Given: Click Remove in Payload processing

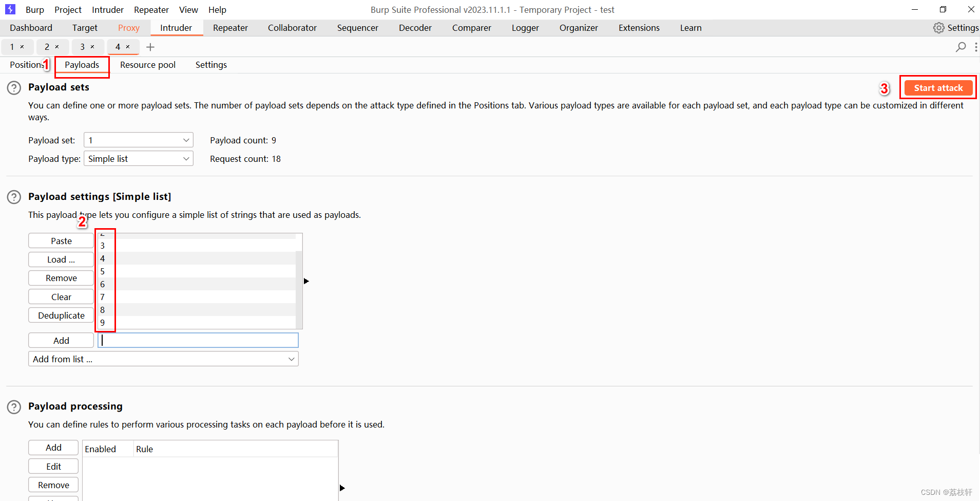Looking at the screenshot, I should coord(53,485).
